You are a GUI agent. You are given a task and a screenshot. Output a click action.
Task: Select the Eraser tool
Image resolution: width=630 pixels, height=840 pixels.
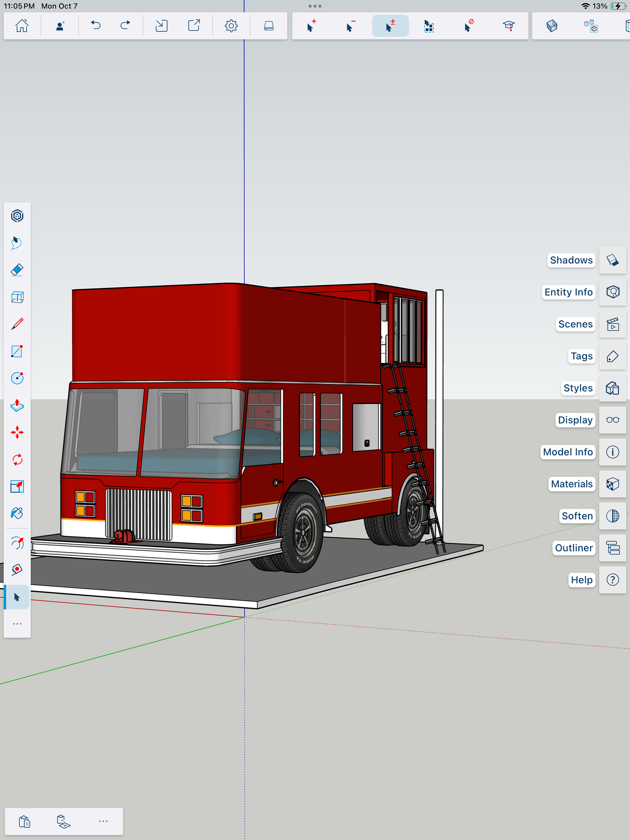pyautogui.click(x=17, y=270)
